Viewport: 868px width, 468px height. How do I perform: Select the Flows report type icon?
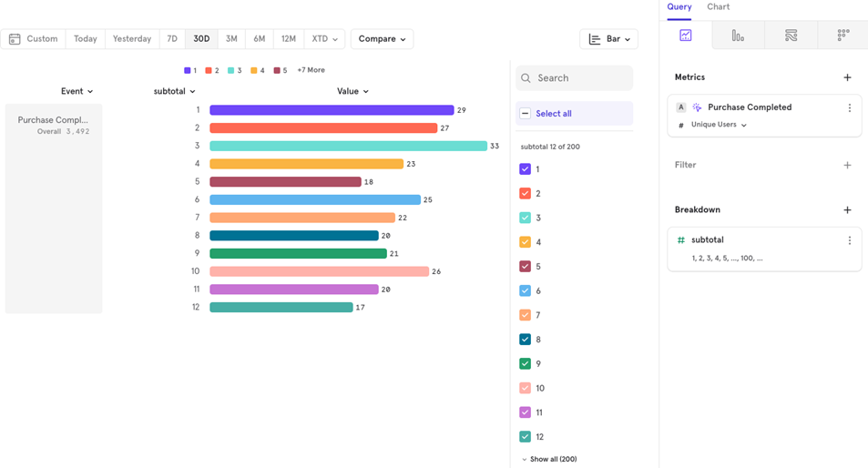[x=791, y=36]
